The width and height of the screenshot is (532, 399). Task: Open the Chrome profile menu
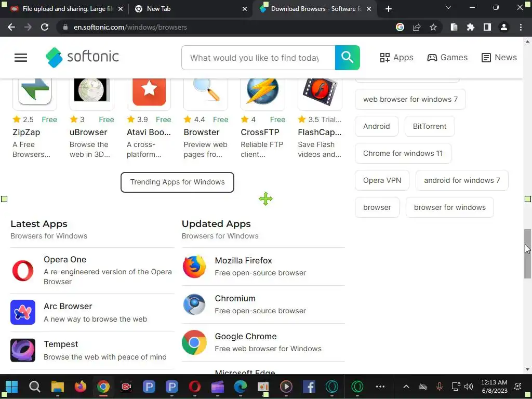[504, 27]
